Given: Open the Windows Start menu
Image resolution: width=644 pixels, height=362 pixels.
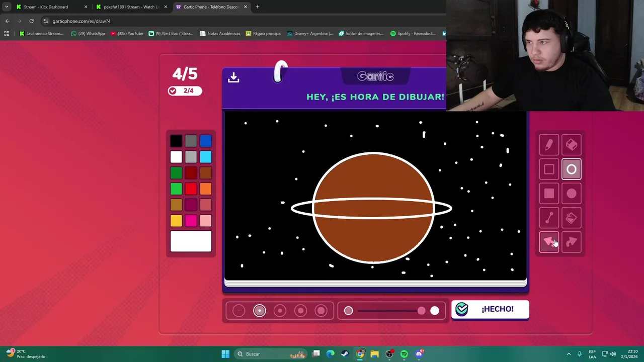Looking at the screenshot, I should (225, 354).
